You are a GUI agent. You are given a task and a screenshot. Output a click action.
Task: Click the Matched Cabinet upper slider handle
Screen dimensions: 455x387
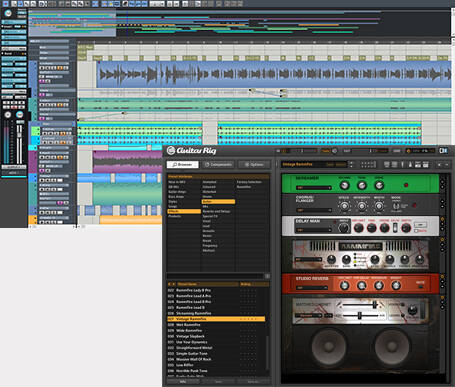click(375, 305)
